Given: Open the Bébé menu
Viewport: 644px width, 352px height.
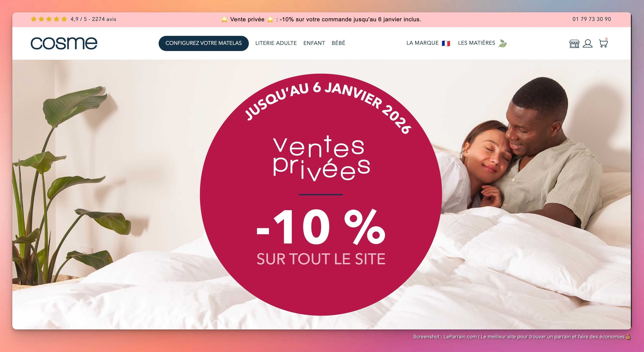Looking at the screenshot, I should pyautogui.click(x=338, y=43).
